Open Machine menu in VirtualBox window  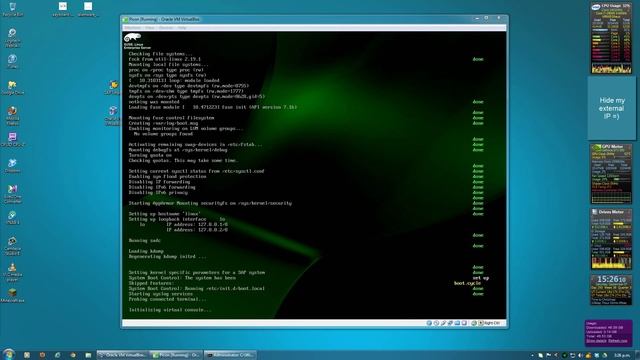click(x=133, y=28)
